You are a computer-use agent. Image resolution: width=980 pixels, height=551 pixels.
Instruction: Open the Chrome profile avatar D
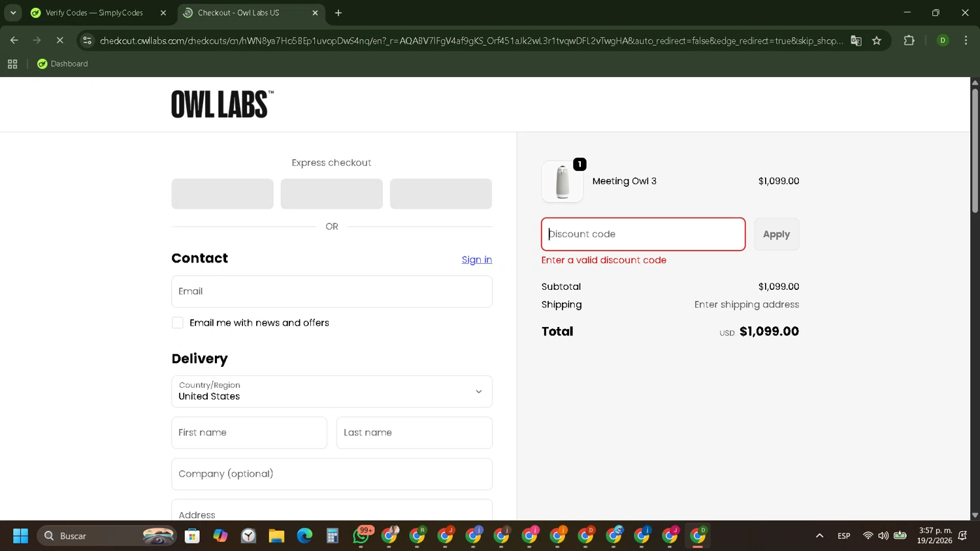pos(943,40)
